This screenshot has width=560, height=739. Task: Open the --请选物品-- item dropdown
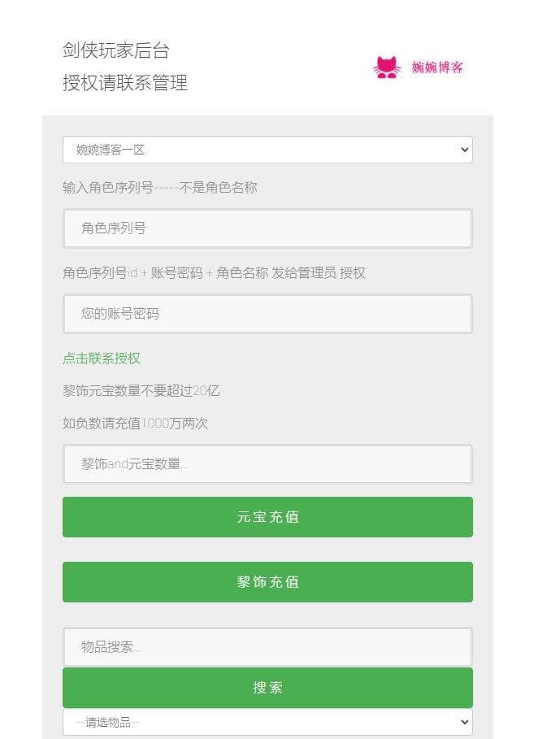(268, 722)
